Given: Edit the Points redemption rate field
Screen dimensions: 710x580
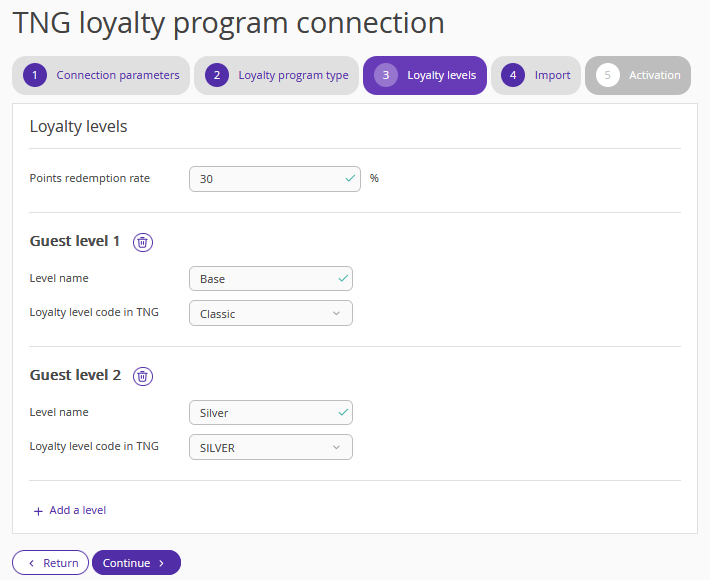Looking at the screenshot, I should (275, 179).
